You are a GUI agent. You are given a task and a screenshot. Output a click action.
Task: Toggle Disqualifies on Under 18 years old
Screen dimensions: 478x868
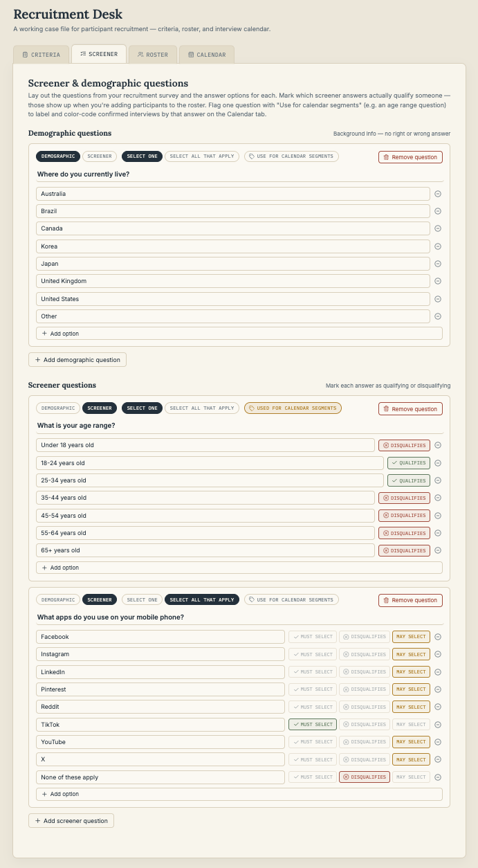pos(404,445)
